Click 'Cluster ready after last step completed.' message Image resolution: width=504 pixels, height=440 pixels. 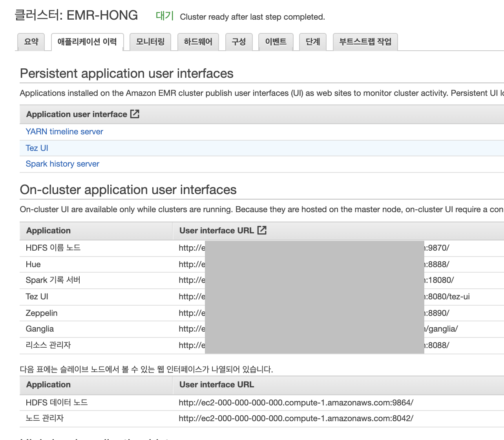252,17
